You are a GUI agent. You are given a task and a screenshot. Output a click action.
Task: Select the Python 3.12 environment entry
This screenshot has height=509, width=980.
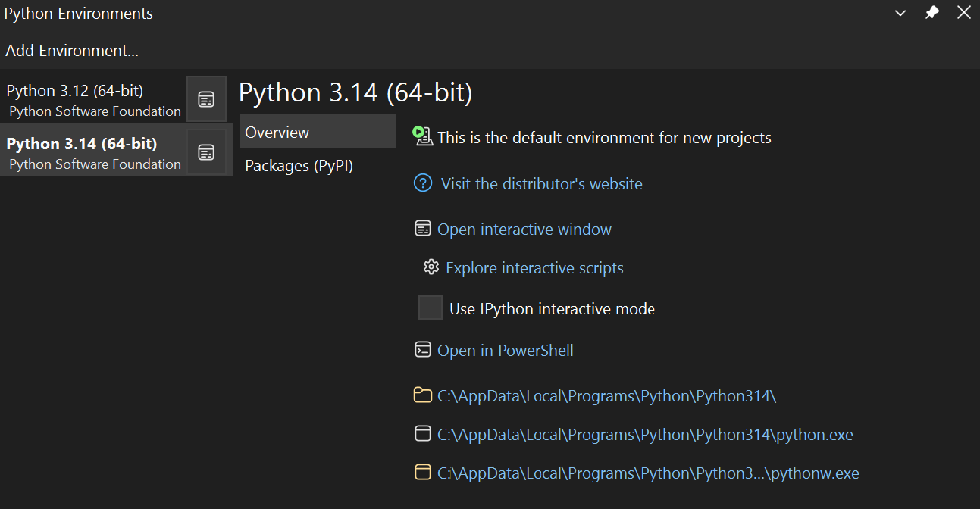[x=91, y=98]
